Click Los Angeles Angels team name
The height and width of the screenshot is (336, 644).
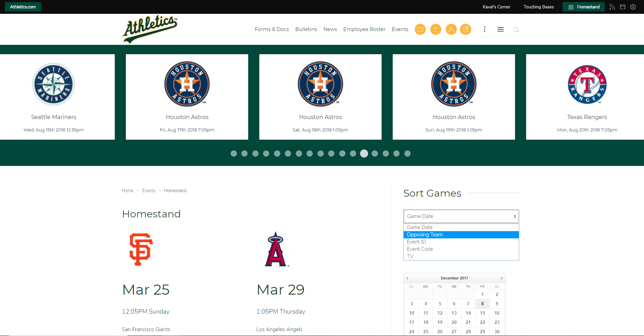pyautogui.click(x=279, y=329)
